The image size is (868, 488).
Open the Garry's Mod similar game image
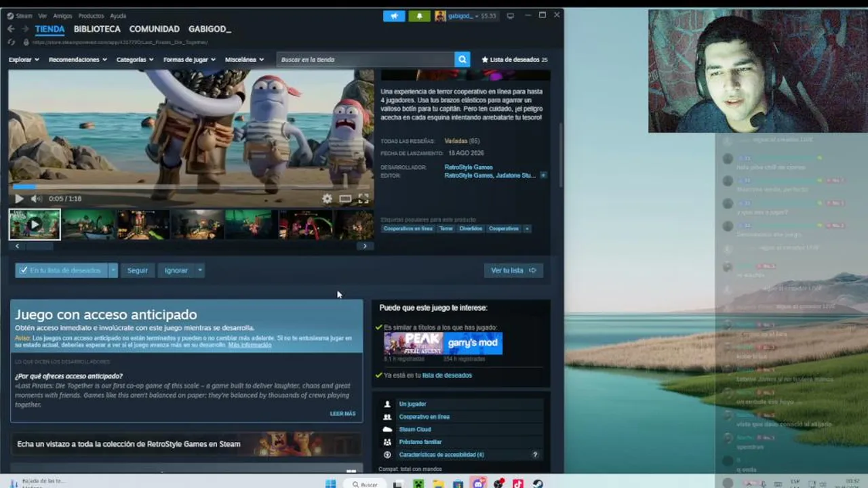pos(473,343)
